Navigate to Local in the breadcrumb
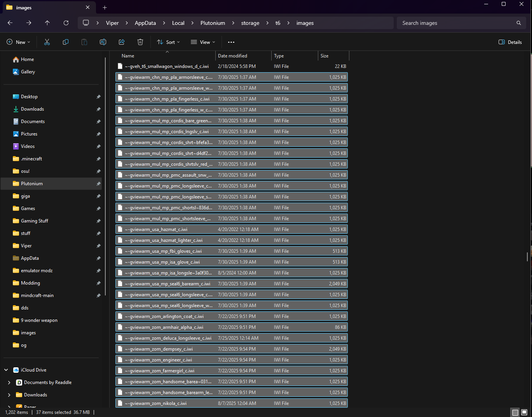The width and height of the screenshot is (532, 417). [178, 23]
